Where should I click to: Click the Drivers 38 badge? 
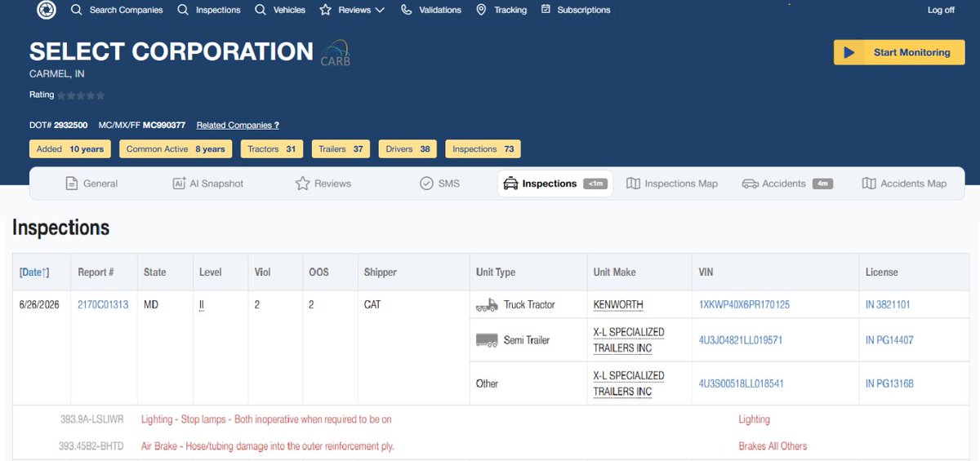(x=408, y=149)
